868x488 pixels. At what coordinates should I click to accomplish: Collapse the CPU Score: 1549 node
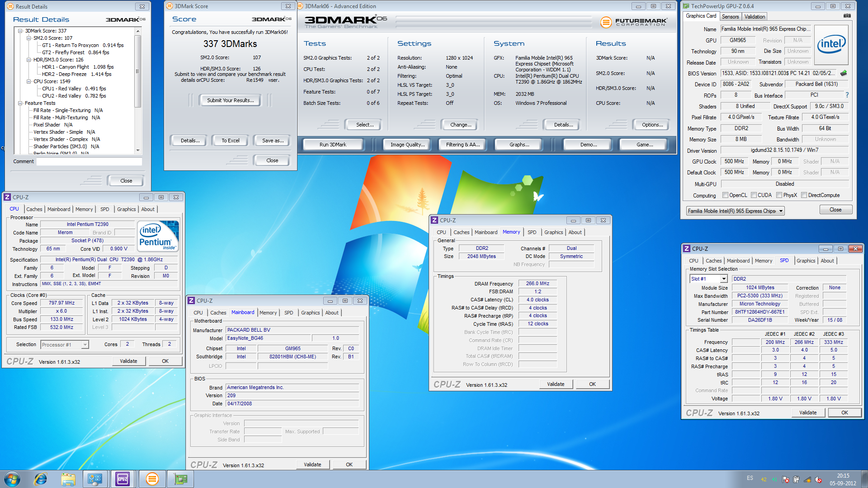29,81
